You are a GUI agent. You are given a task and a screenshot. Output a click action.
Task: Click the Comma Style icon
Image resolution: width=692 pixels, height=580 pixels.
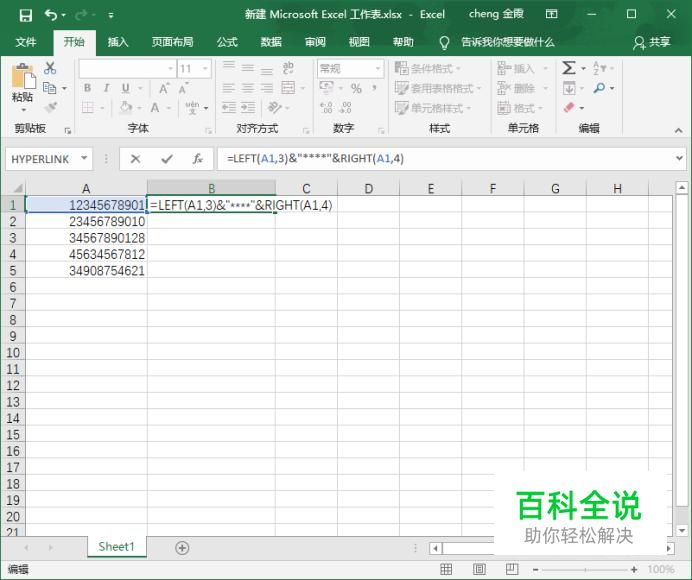click(374, 88)
